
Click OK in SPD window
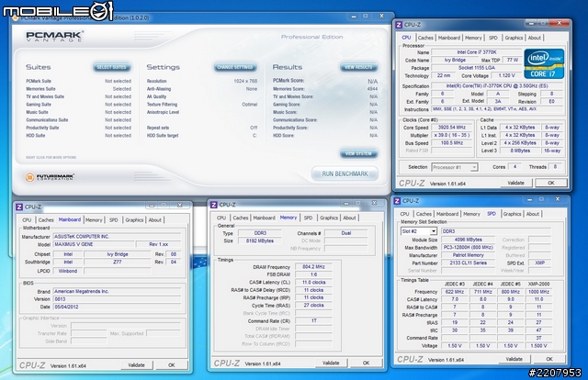click(549, 359)
